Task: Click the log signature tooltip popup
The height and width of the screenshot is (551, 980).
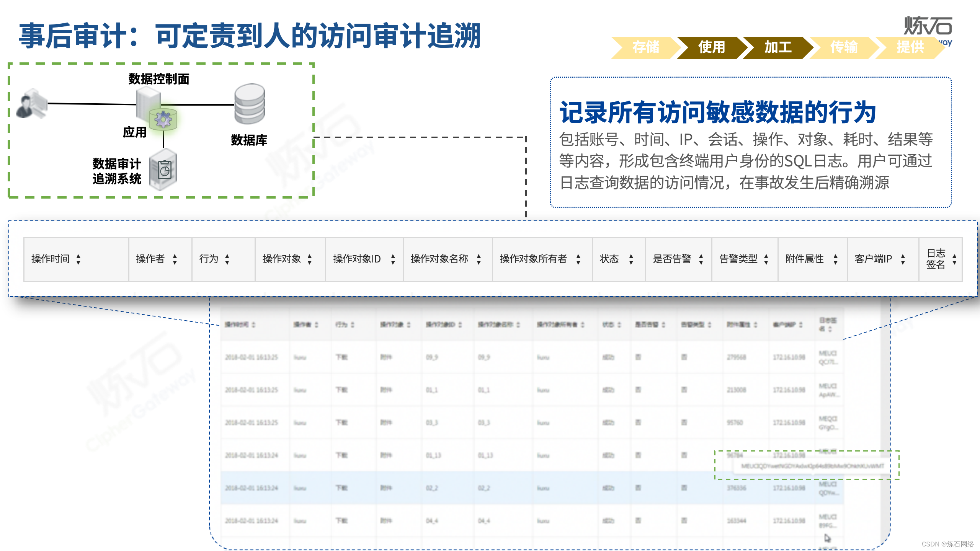Action: pyautogui.click(x=812, y=466)
